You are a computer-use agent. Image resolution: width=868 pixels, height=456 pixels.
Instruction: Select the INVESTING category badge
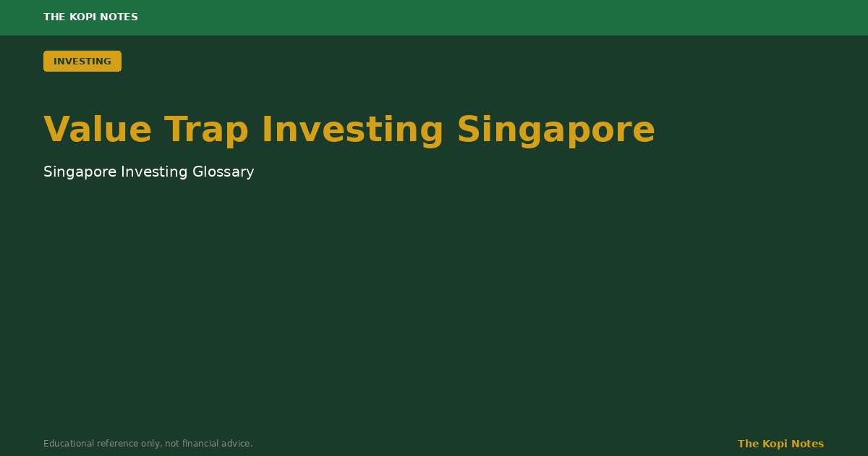[x=82, y=62]
